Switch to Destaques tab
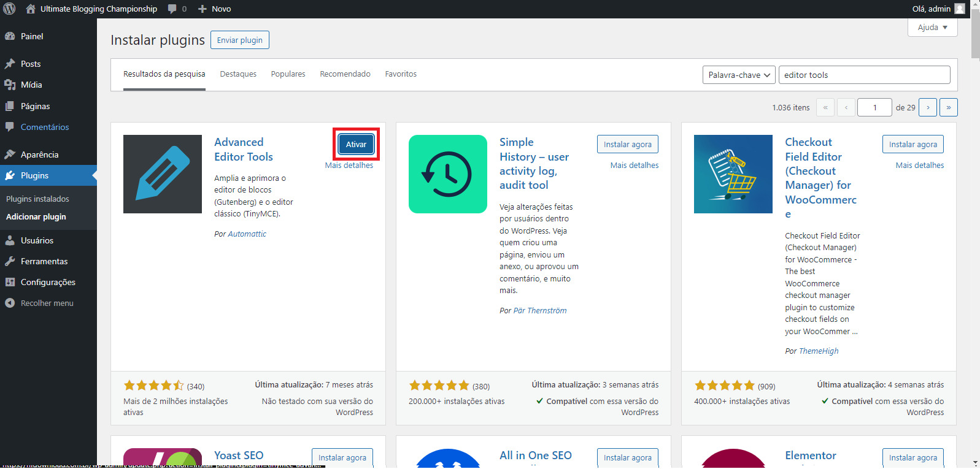Viewport: 980px width, 469px height. pyautogui.click(x=238, y=74)
